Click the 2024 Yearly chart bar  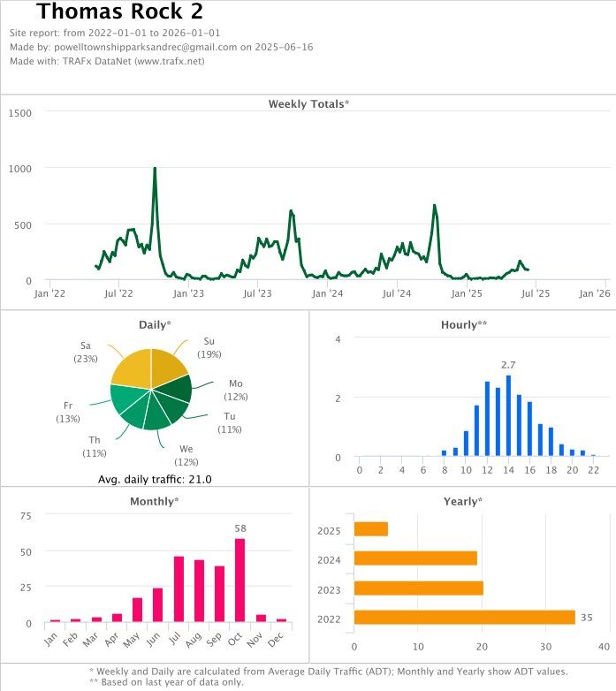click(415, 558)
